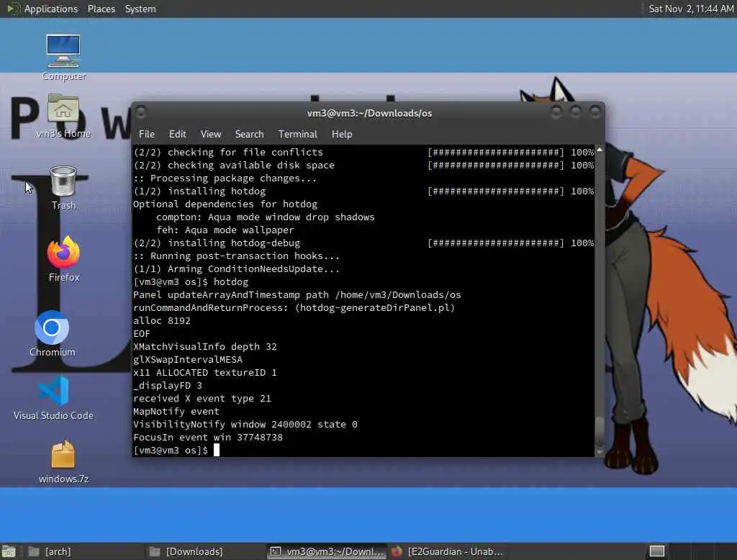The image size is (737, 560).
Task: Click the 'installing hotdog-debug' progress line
Action: [363, 243]
